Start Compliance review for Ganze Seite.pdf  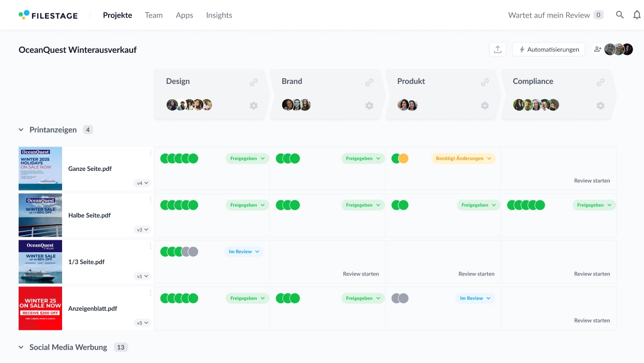592,181
